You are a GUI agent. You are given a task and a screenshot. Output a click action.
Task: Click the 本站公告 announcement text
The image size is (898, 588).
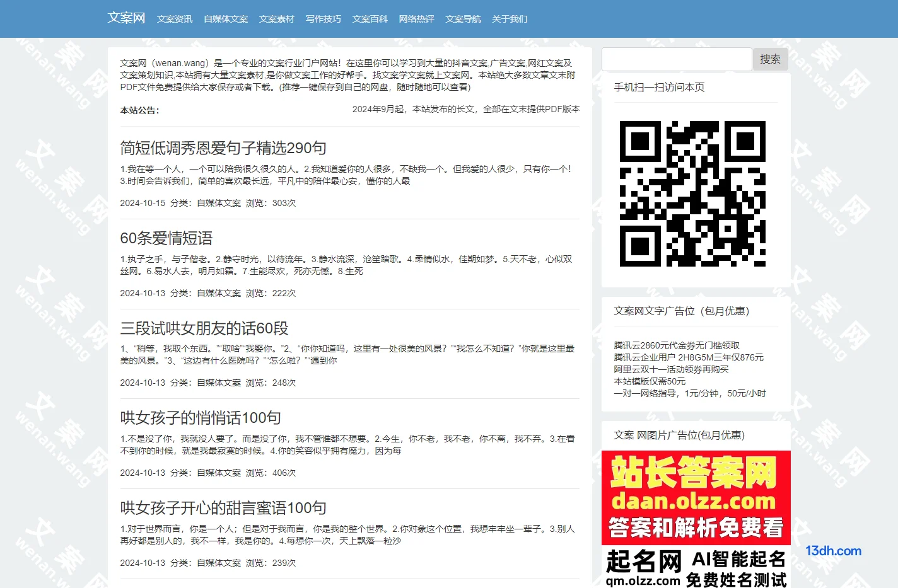(140, 110)
